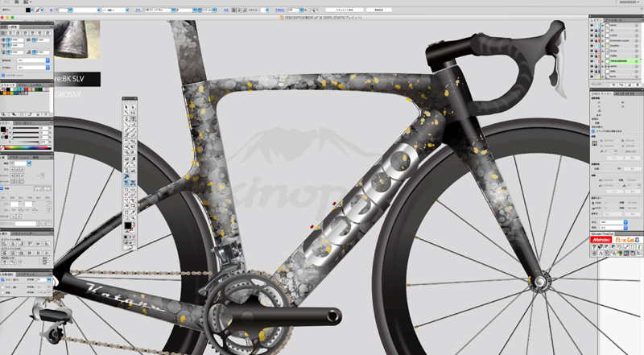Viewport: 644px width, 355px height.
Task: Click the opacity value input field
Action: point(293,10)
